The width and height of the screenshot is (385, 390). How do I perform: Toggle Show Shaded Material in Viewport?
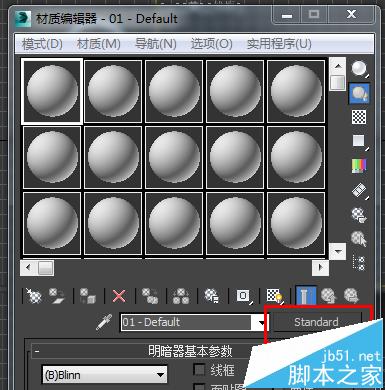(x=275, y=296)
